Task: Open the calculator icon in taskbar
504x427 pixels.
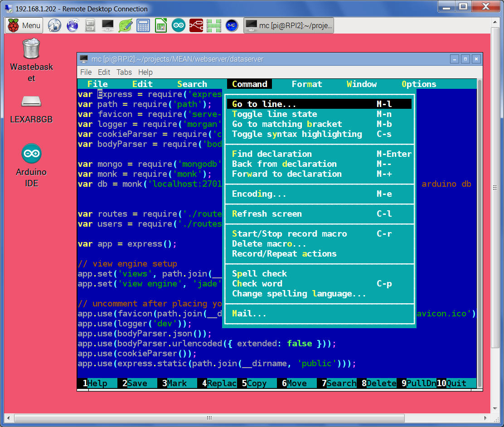Action: [143, 25]
